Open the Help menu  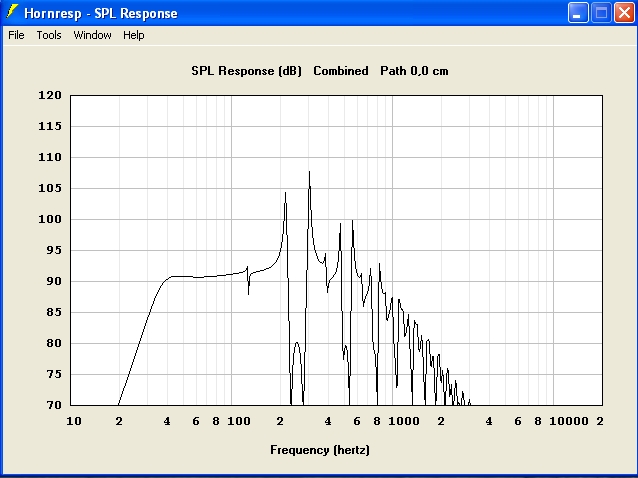tap(134, 35)
